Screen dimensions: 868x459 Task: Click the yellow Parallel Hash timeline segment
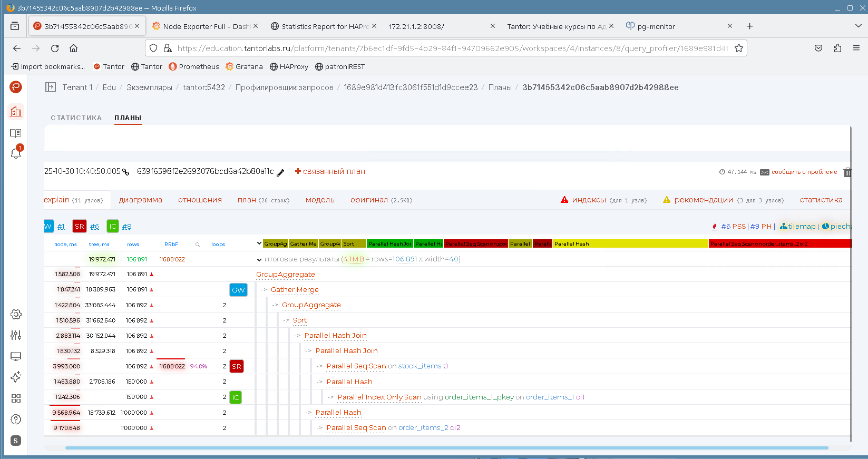point(630,243)
